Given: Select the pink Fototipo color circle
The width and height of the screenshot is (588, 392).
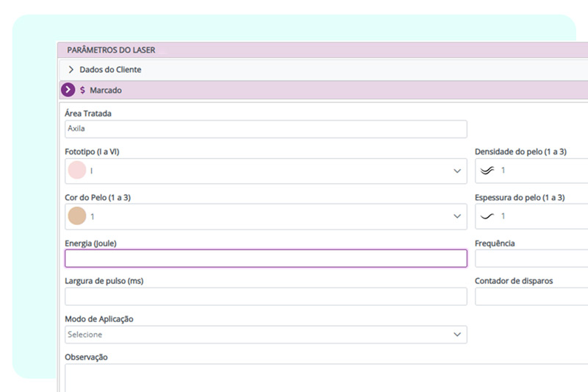Looking at the screenshot, I should (x=77, y=171).
